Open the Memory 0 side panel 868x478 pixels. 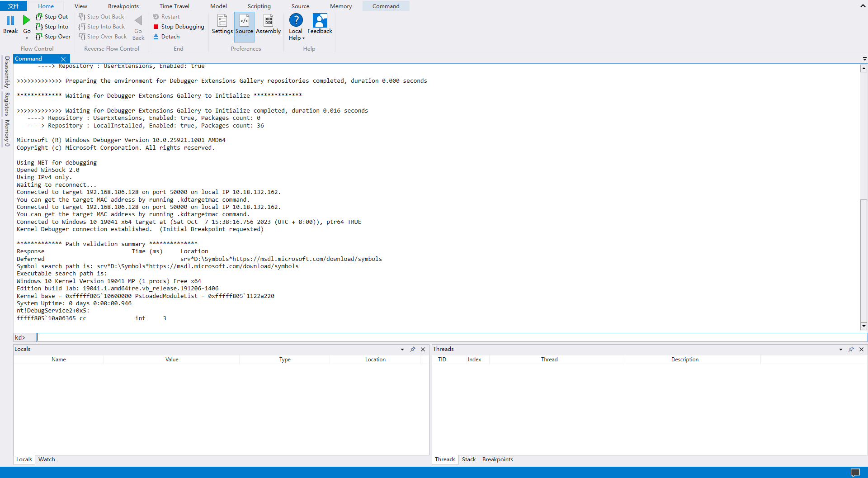click(7, 133)
